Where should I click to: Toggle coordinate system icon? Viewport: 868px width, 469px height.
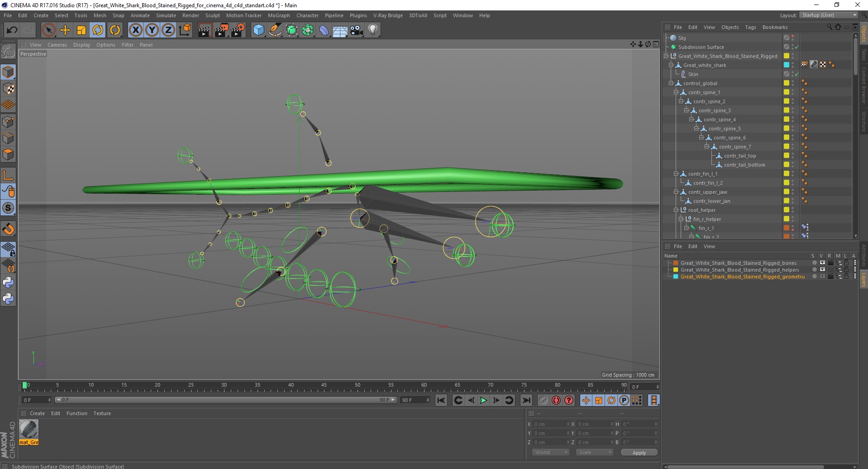click(x=185, y=30)
